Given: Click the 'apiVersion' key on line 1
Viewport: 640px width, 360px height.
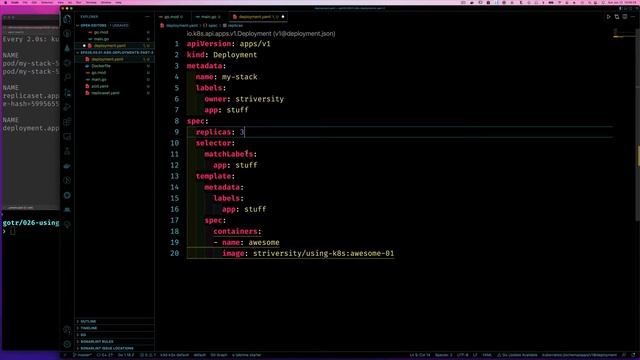Looking at the screenshot, I should point(209,44).
